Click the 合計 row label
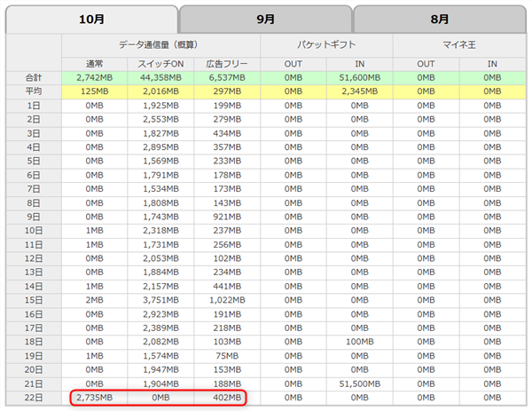The image size is (532, 411). pyautogui.click(x=34, y=77)
